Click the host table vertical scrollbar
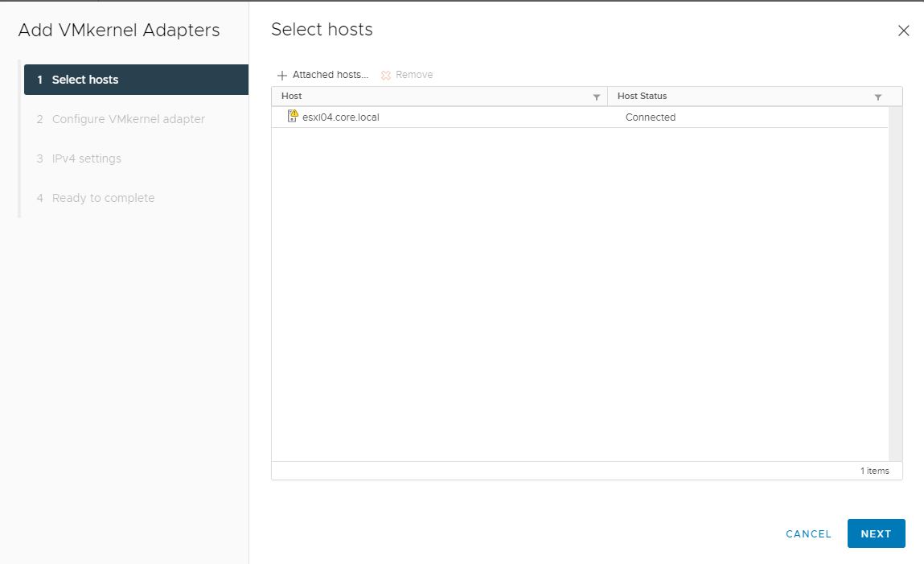Screen dimensions: 924x564 pyautogui.click(x=895, y=283)
